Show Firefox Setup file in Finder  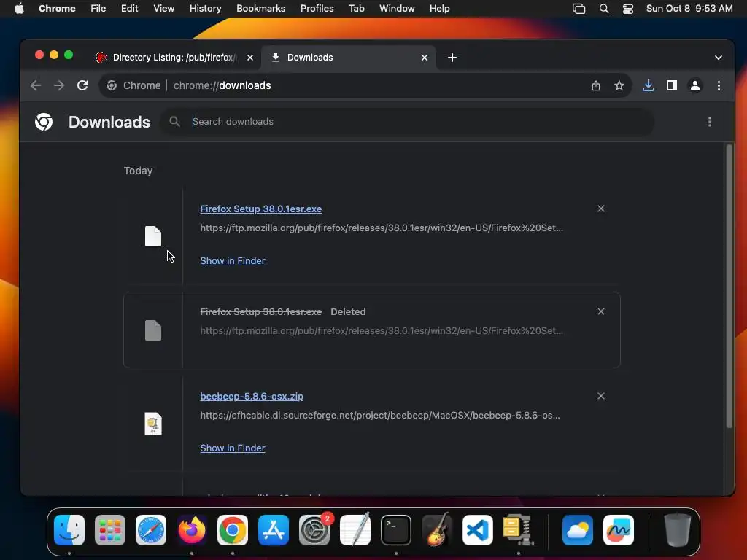233,260
